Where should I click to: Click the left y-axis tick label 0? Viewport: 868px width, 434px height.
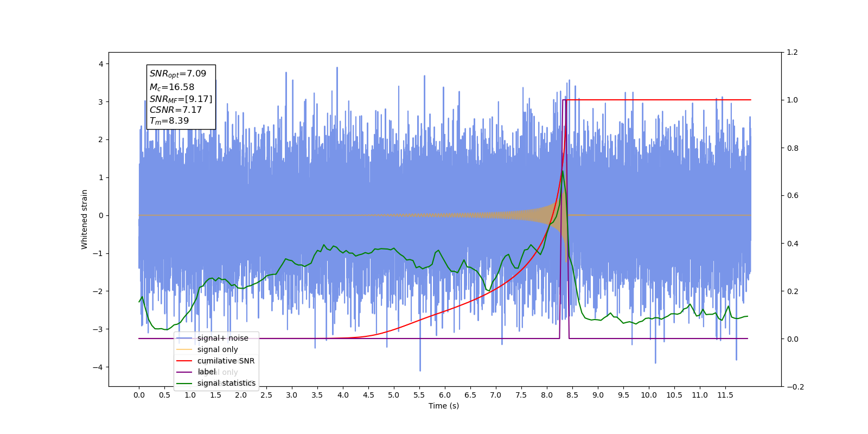click(101, 215)
